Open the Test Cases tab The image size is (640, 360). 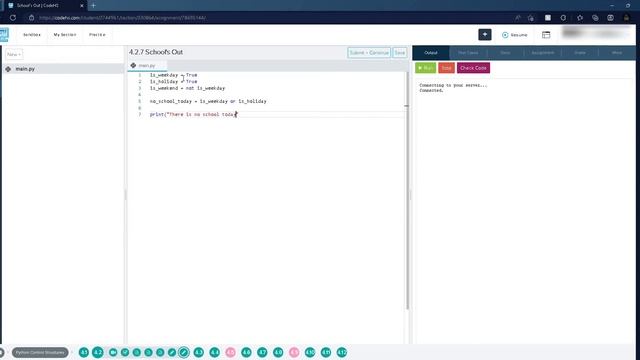pyautogui.click(x=468, y=53)
